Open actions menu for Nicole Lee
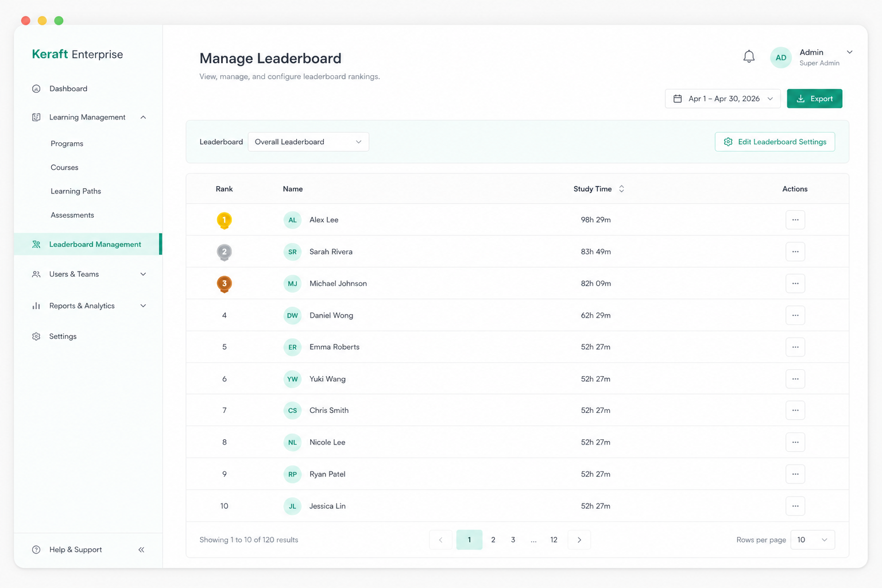Image resolution: width=882 pixels, height=588 pixels. 795,442
